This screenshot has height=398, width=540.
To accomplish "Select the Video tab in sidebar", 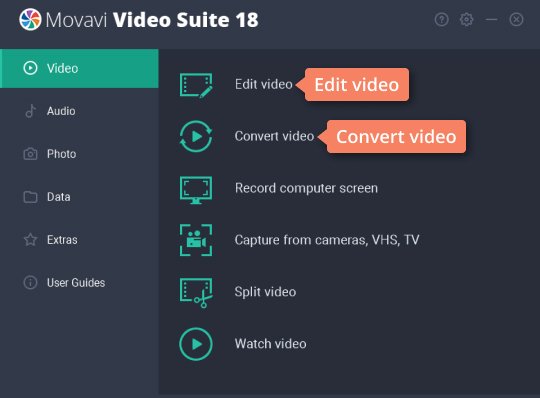I will point(79,68).
